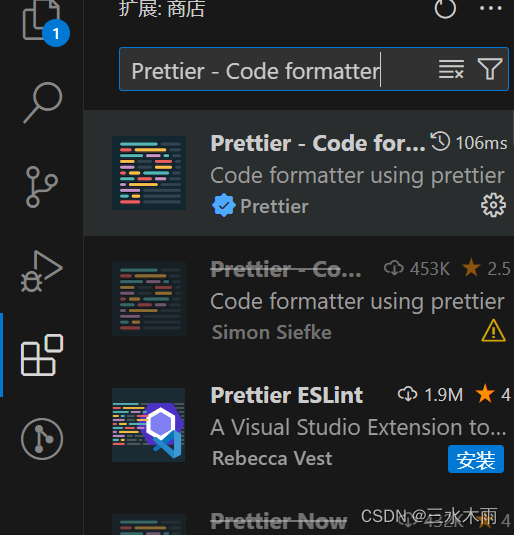Screen dimensions: 514x535
Task: Click the deprecated warning triangle icon
Action: pyautogui.click(x=493, y=331)
